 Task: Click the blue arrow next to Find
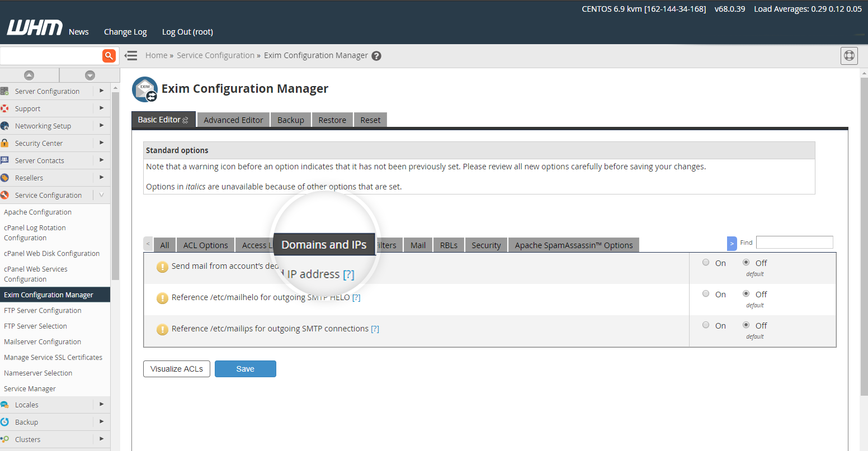(732, 244)
